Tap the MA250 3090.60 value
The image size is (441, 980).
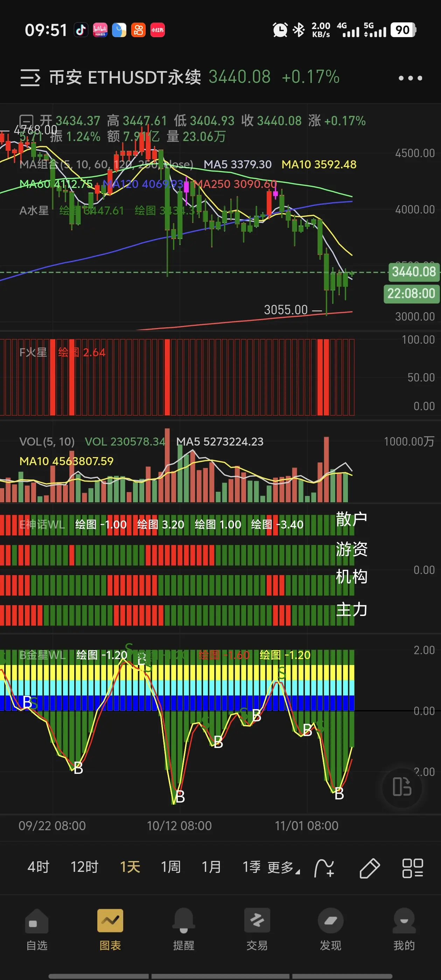(x=236, y=184)
